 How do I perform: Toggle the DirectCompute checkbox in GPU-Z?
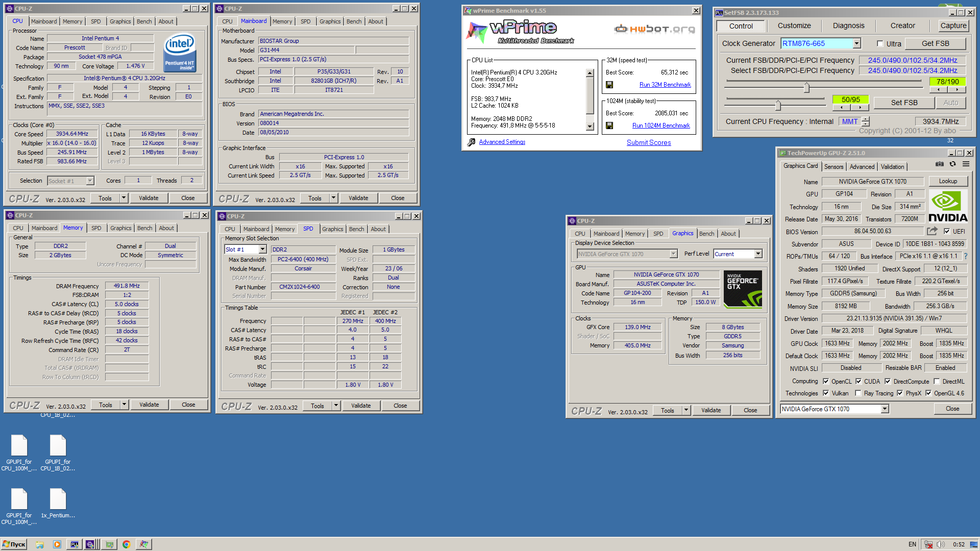[888, 381]
